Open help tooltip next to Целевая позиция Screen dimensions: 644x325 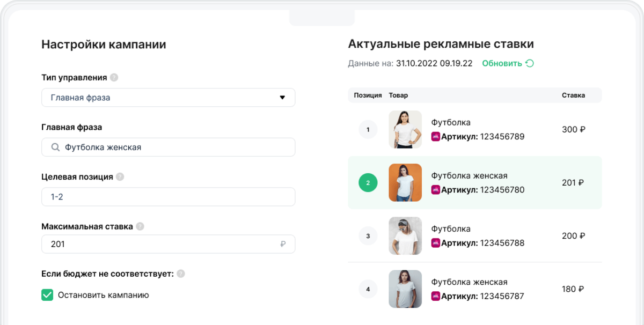pos(120,177)
